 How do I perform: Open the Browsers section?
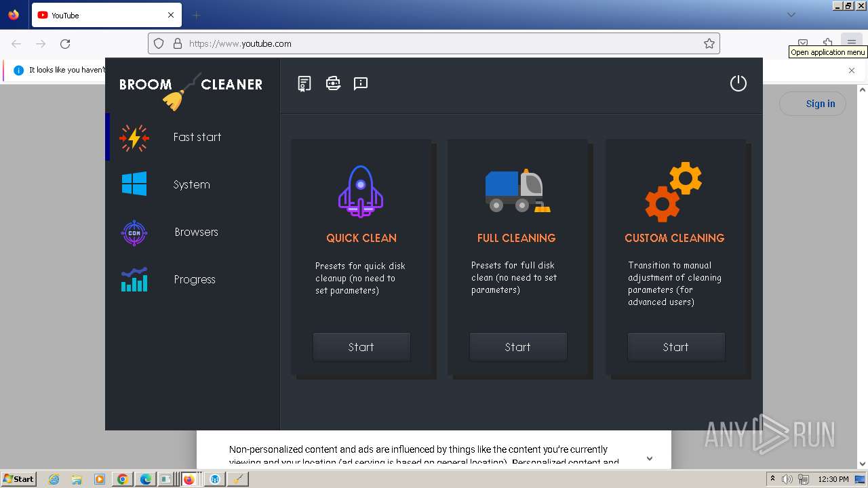coord(193,232)
